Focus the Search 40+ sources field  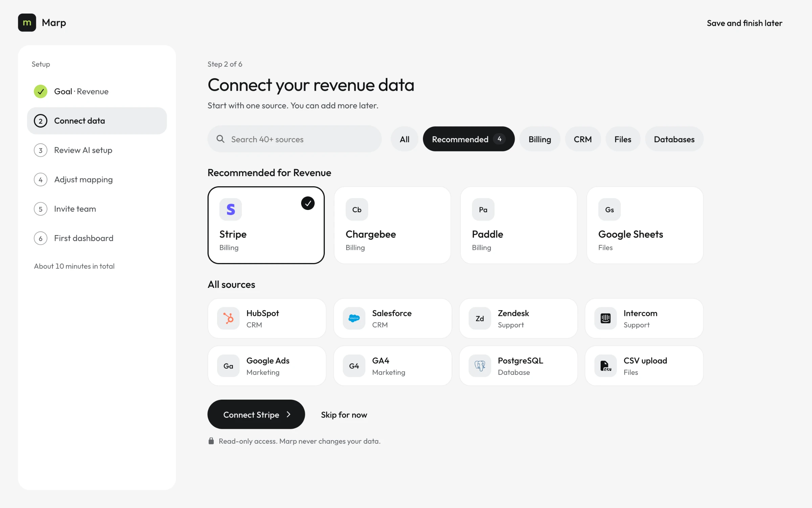click(x=294, y=139)
